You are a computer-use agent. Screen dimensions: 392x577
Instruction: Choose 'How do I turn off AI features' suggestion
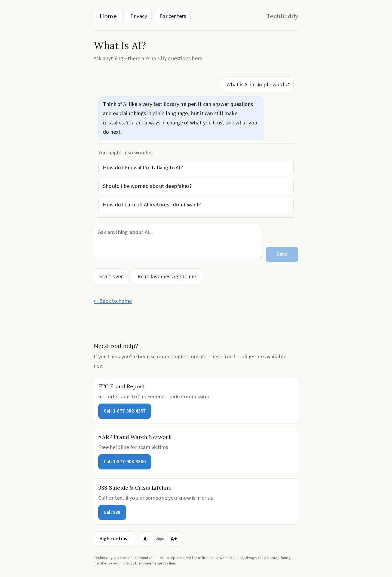[196, 205]
